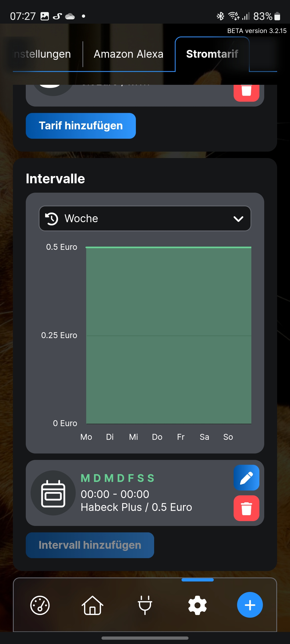Tap the blue plus add button
Image resolution: width=290 pixels, height=644 pixels.
[x=250, y=605]
